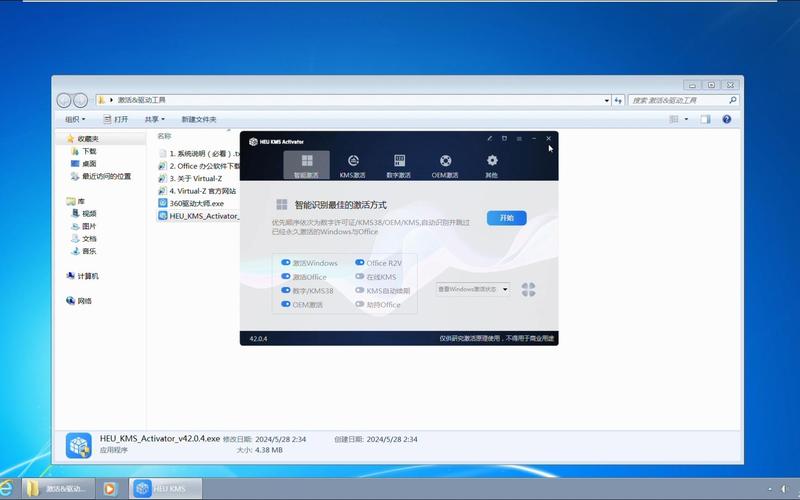Select 库 in the navigation pane
Image resolution: width=800 pixels, height=500 pixels.
coord(81,202)
